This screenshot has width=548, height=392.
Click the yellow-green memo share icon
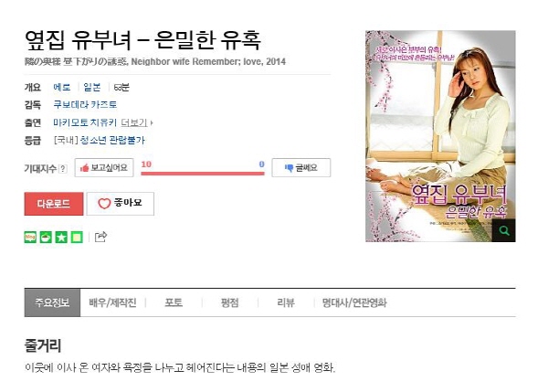(77, 237)
